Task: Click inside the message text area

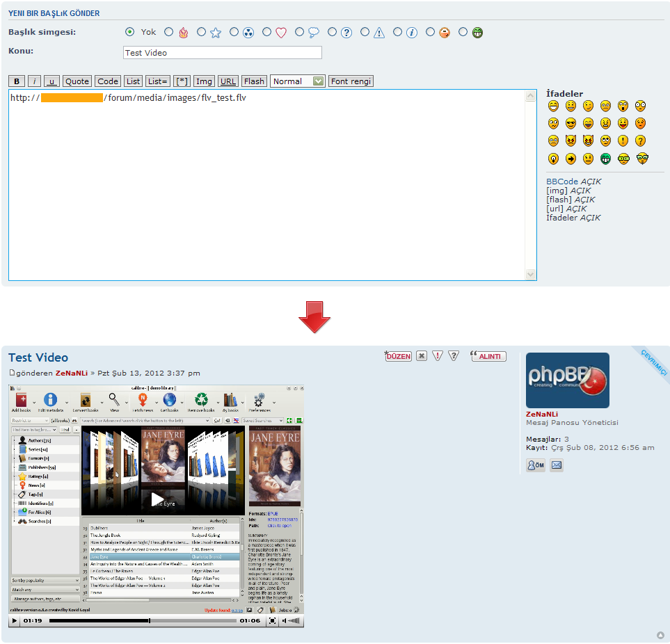Action: [267, 185]
